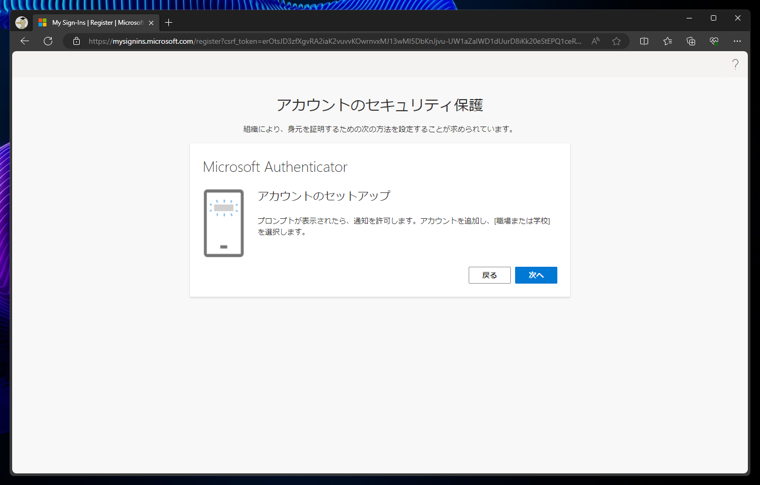Image resolution: width=760 pixels, height=485 pixels.
Task: Click the Microsoft Authenticator heading
Action: pos(275,167)
